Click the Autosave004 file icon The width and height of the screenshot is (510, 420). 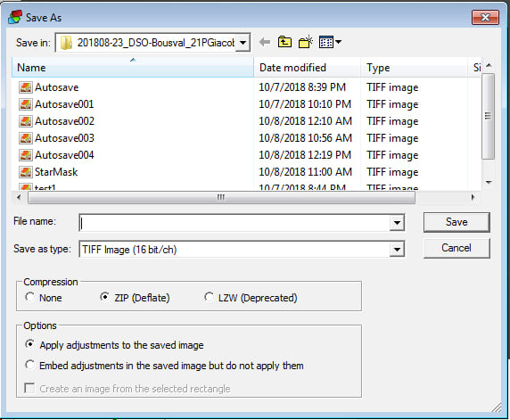point(25,155)
